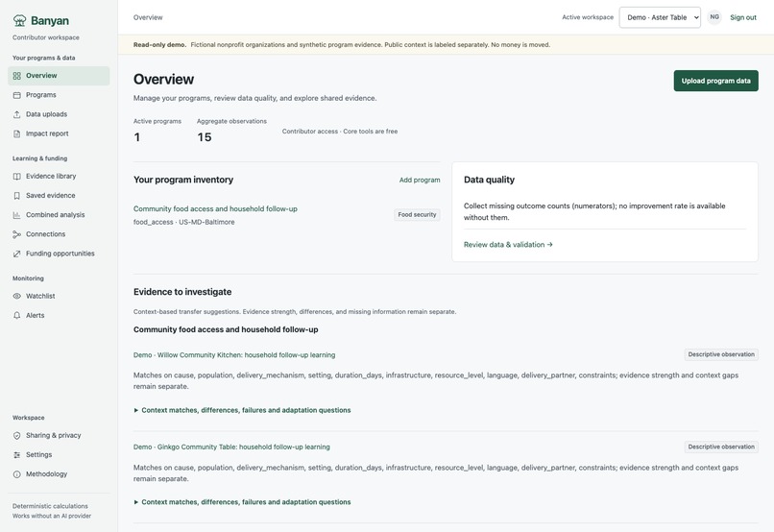This screenshot has width=774, height=532.
Task: Click the Data quality heading
Action: tap(489, 180)
